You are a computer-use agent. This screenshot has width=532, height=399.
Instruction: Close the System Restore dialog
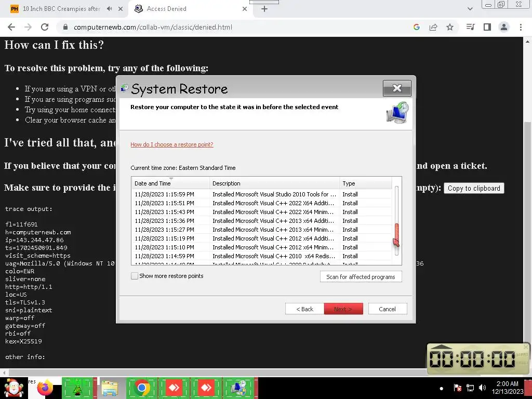tap(397, 88)
